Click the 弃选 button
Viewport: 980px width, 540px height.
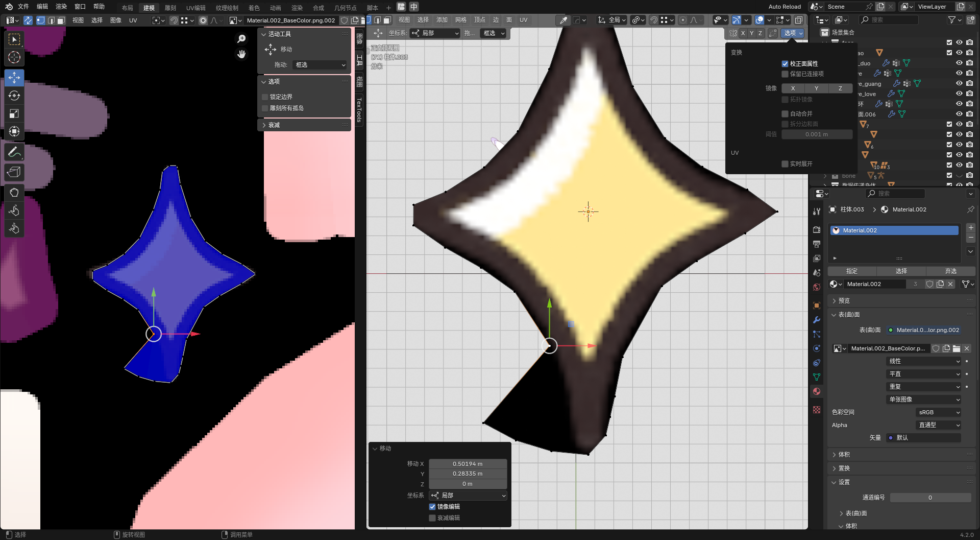[x=950, y=271]
